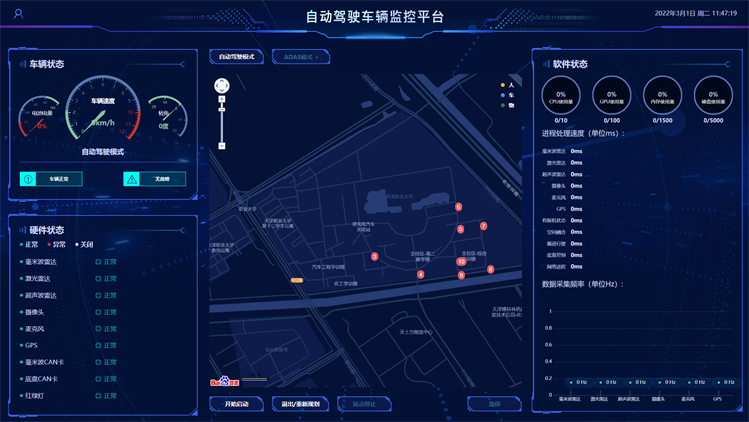
Task: Click the date and time display
Action: click(x=696, y=13)
